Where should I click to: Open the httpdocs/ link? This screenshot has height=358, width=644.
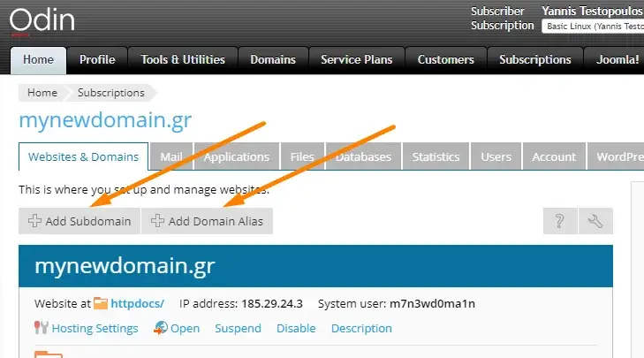pyautogui.click(x=138, y=303)
